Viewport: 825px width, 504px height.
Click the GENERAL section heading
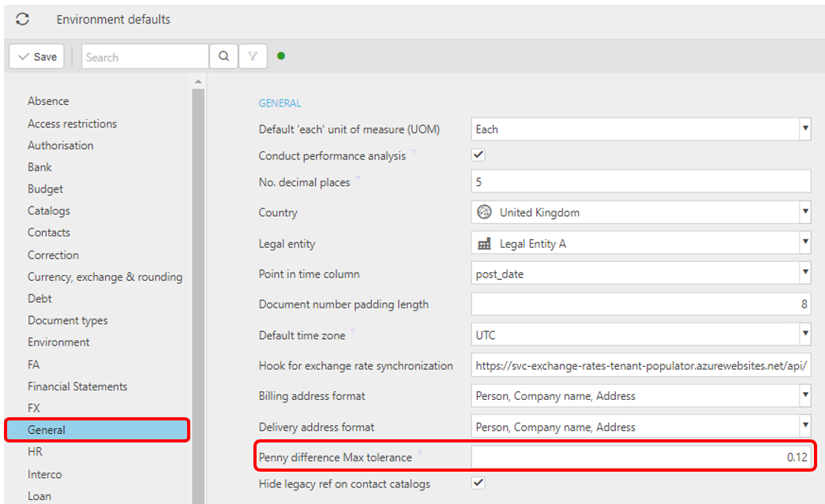279,103
